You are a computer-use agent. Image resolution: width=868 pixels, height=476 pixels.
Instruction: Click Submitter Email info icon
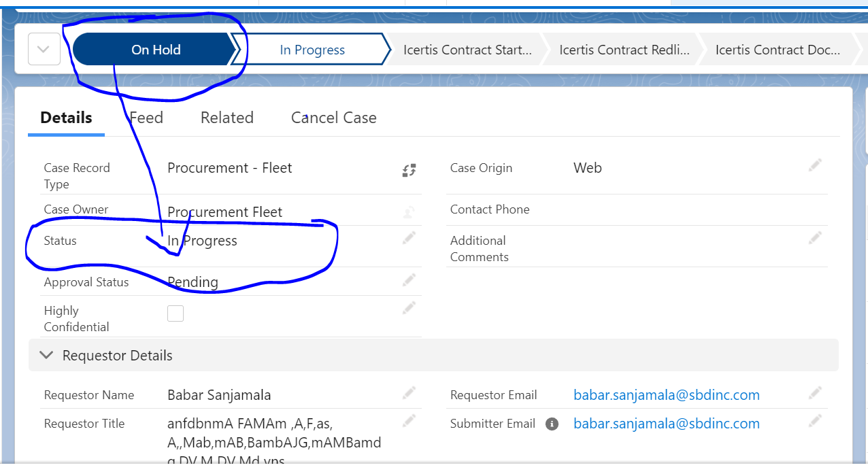point(552,424)
